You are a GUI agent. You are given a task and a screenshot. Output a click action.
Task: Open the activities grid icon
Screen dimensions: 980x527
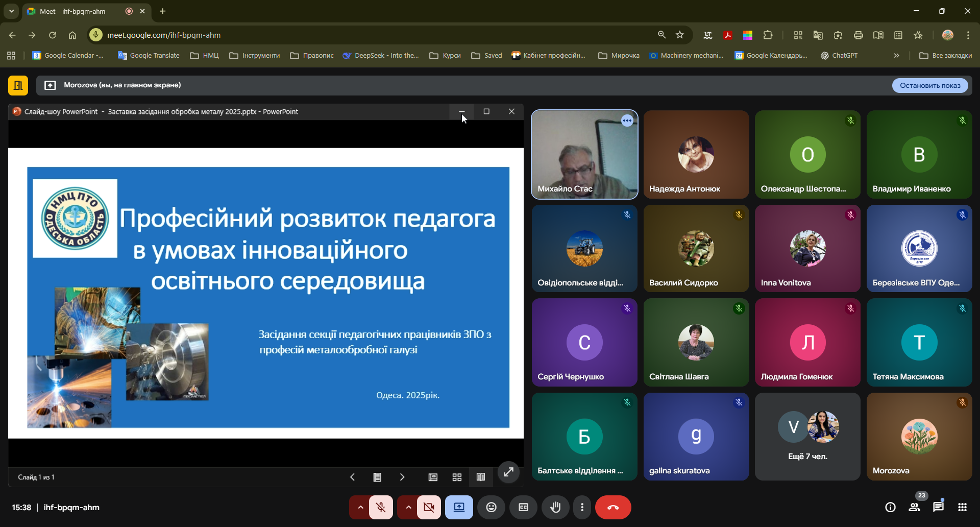point(962,507)
